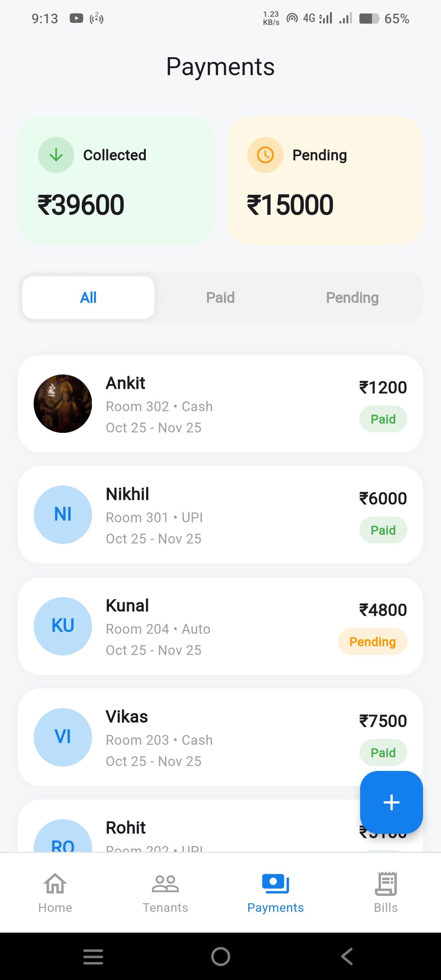Image resolution: width=441 pixels, height=980 pixels.
Task: Tap Nikhil's NI avatar circle
Action: [63, 514]
